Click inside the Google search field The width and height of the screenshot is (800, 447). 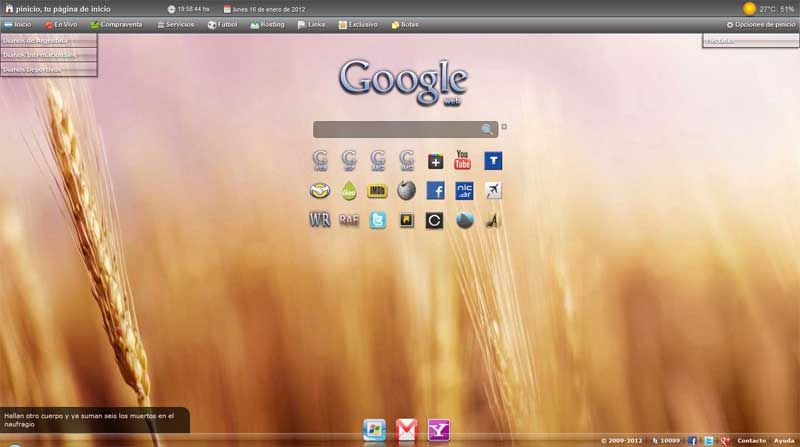(x=396, y=130)
